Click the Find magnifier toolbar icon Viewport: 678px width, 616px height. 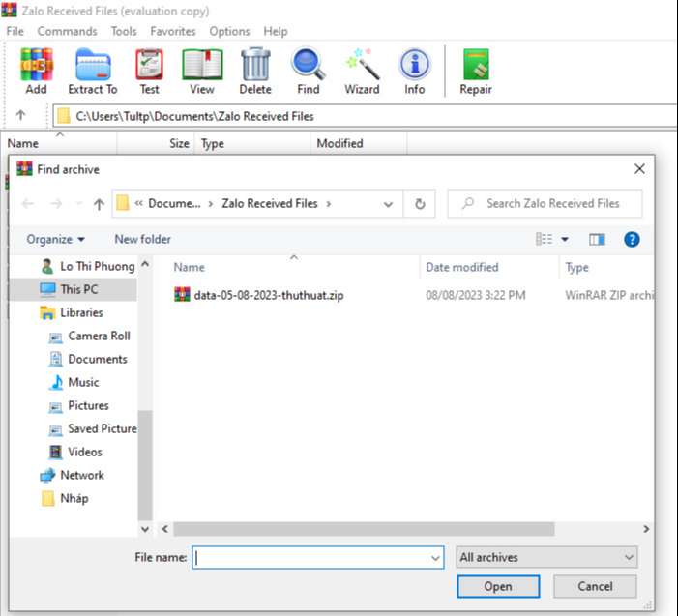click(309, 65)
